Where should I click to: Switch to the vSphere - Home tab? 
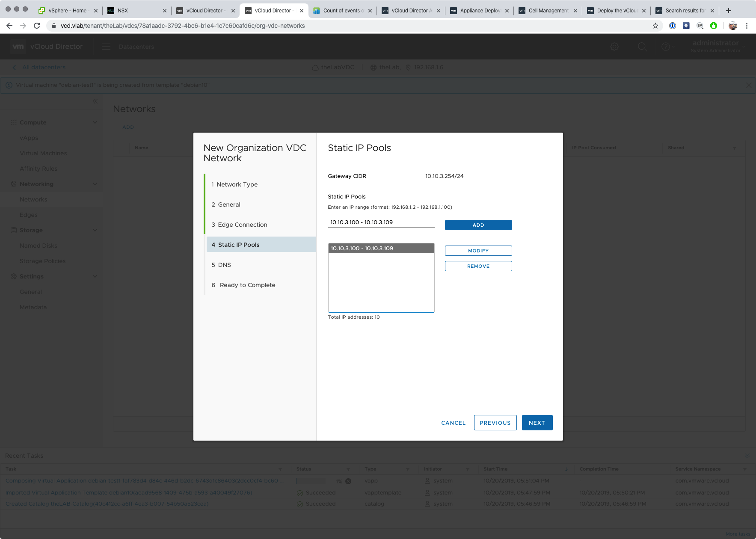click(67, 10)
